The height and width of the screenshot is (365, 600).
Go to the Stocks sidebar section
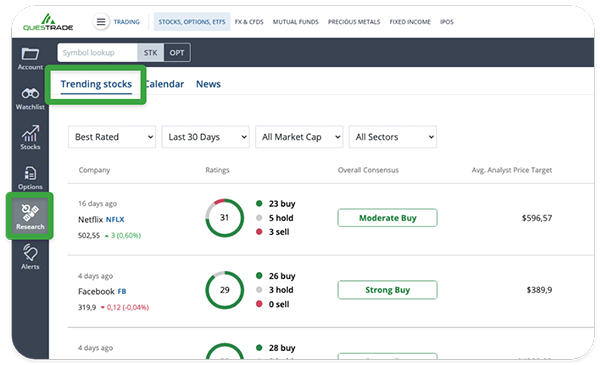pos(30,138)
